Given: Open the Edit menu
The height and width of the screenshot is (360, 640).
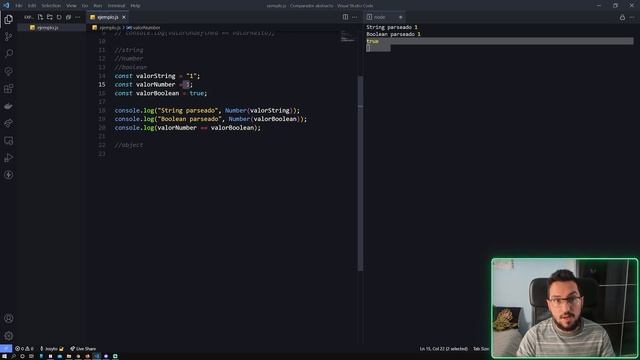Looking at the screenshot, I should (32, 6).
